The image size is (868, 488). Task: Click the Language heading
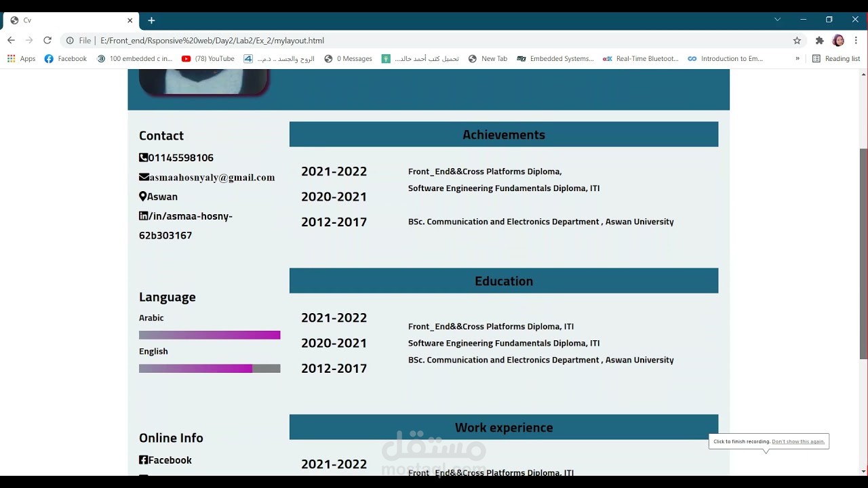[x=167, y=297]
